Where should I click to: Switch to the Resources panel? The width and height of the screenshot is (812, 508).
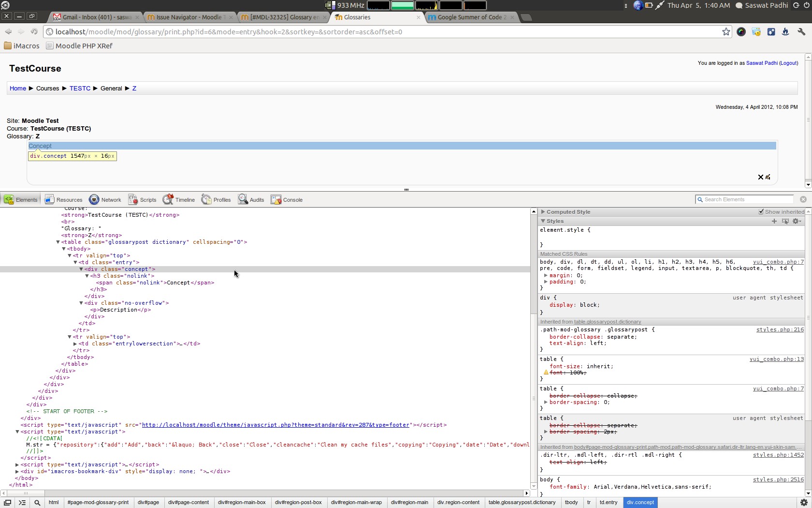pyautogui.click(x=64, y=200)
